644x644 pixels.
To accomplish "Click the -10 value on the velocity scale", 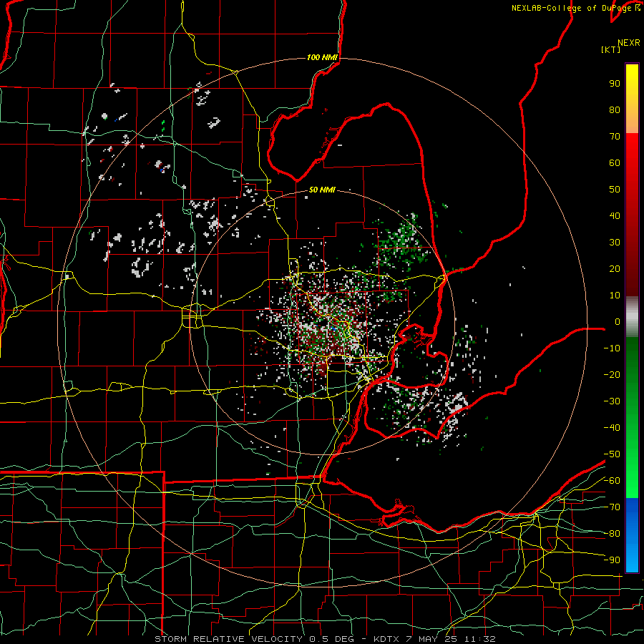I will pos(612,348).
